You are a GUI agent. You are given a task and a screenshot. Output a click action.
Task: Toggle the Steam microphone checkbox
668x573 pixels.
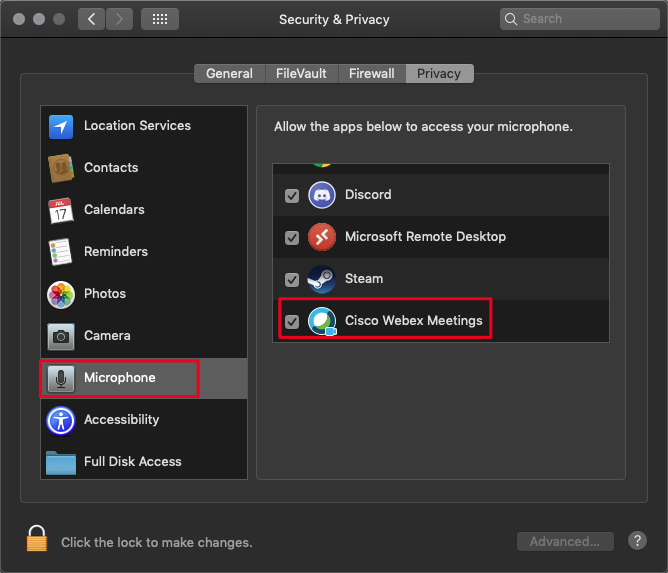pyautogui.click(x=292, y=280)
